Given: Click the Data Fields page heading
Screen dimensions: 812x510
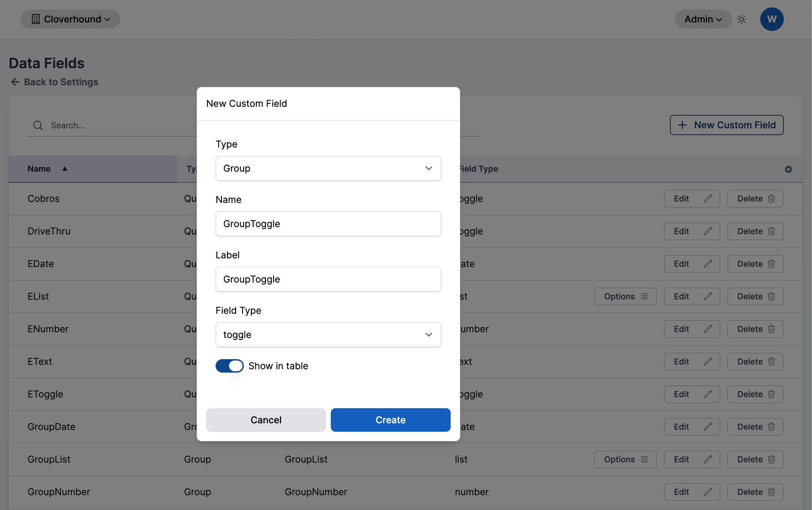Looking at the screenshot, I should tap(47, 63).
